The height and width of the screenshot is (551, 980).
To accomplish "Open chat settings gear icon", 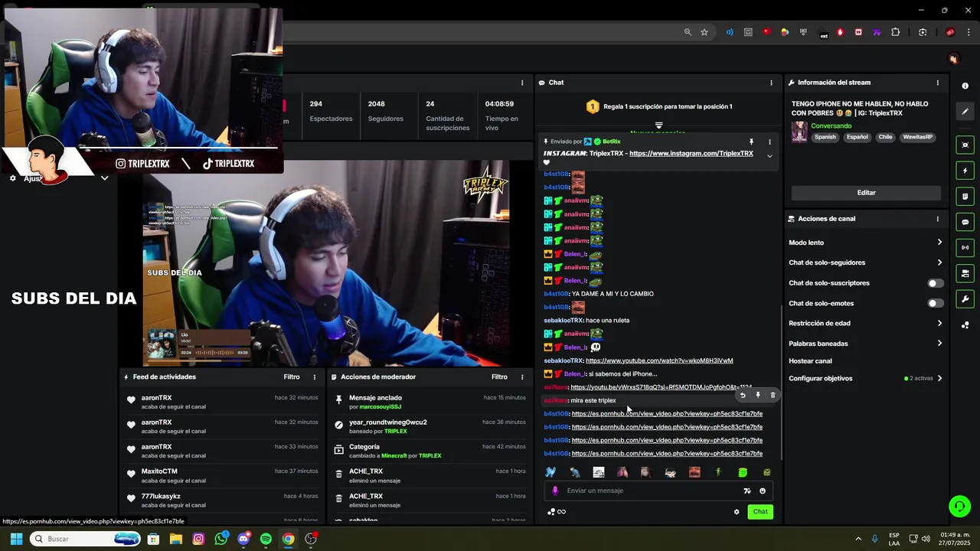I will pyautogui.click(x=737, y=512).
